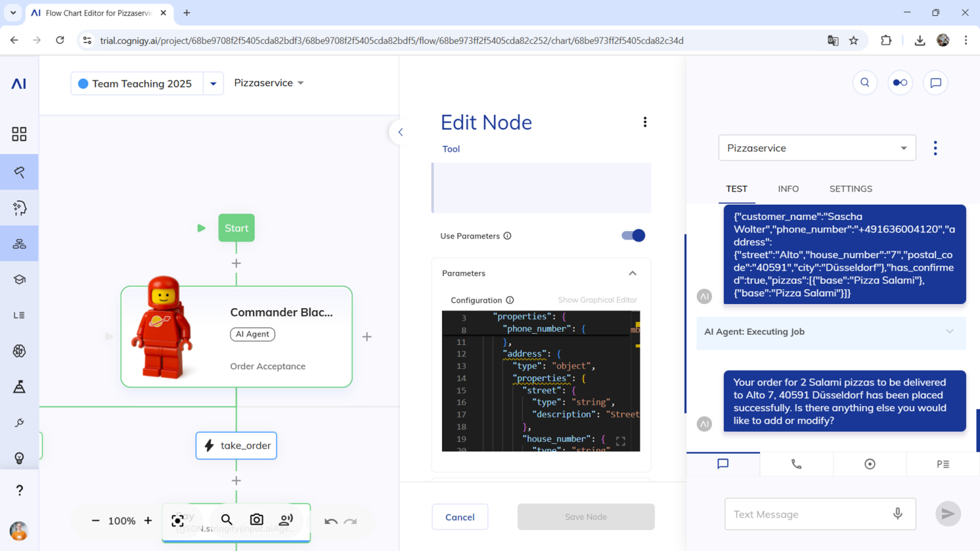980x551 pixels.
Task: Open the dashboard grid icon in sidebar
Action: tap(19, 134)
